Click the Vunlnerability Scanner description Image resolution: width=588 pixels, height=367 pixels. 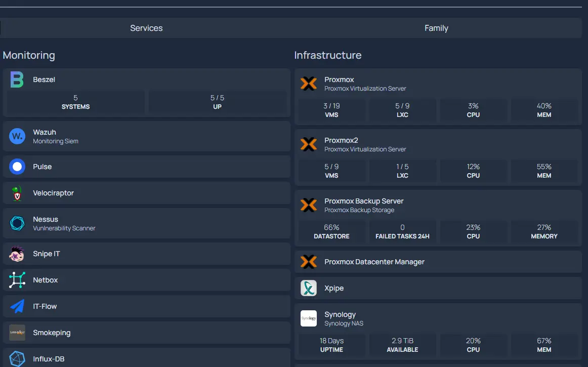(x=64, y=228)
